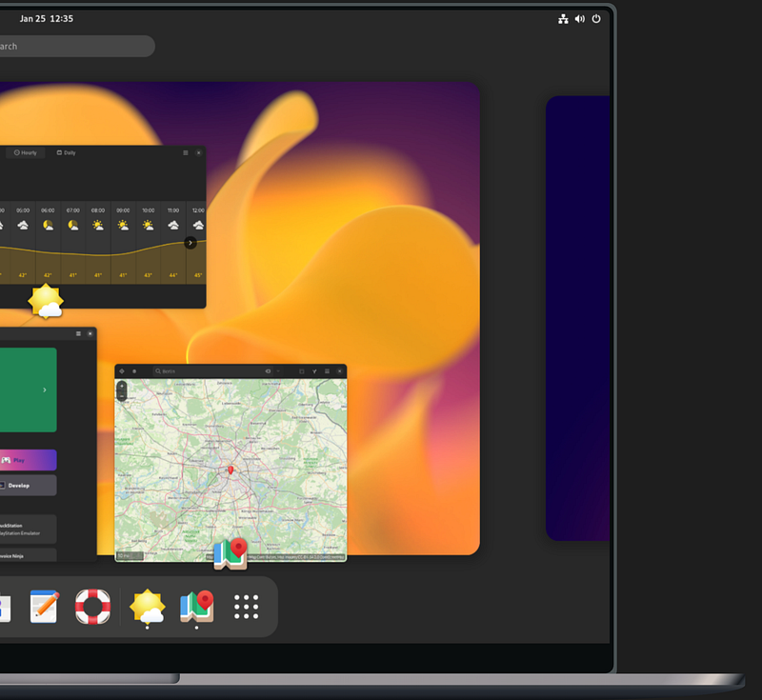
Task: Switch to the Hourly tab in Weather
Action: [26, 152]
